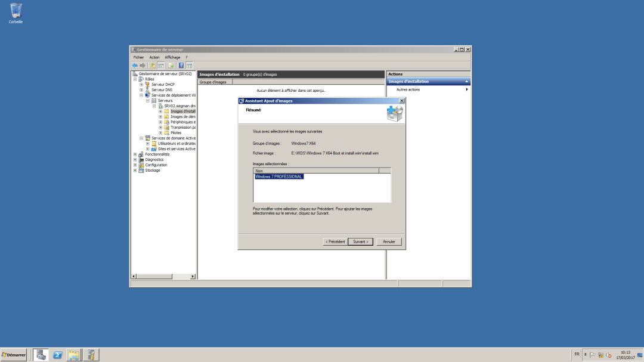The height and width of the screenshot is (362, 644).
Task: Click the Help icon in the toolbar
Action: [181, 65]
